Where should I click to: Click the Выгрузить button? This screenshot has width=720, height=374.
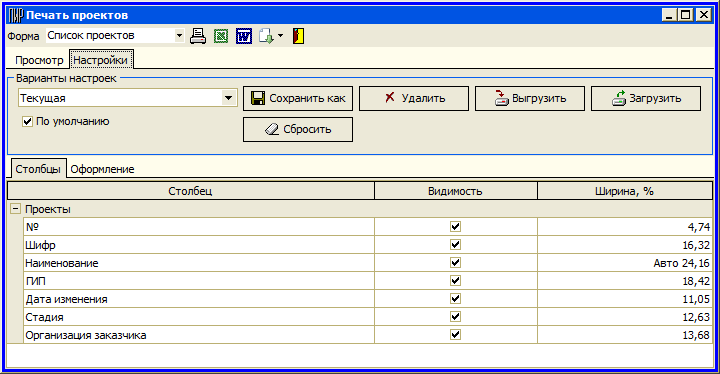[x=530, y=98]
